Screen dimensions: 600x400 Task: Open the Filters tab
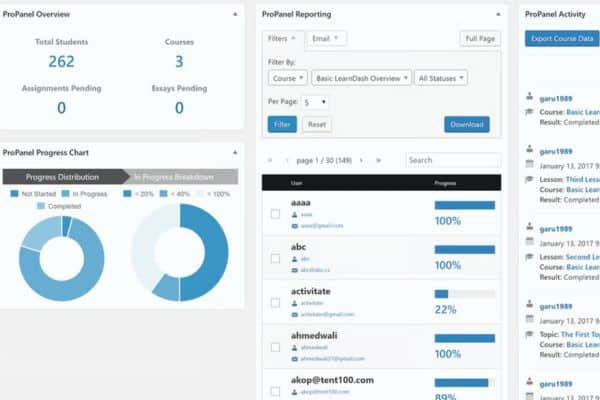(x=282, y=39)
